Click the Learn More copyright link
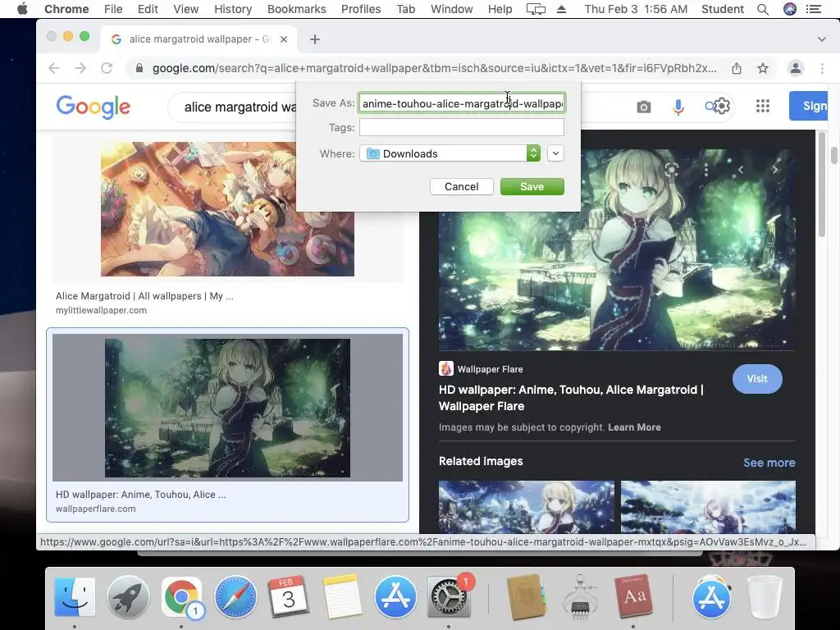The height and width of the screenshot is (630, 840). (x=634, y=427)
